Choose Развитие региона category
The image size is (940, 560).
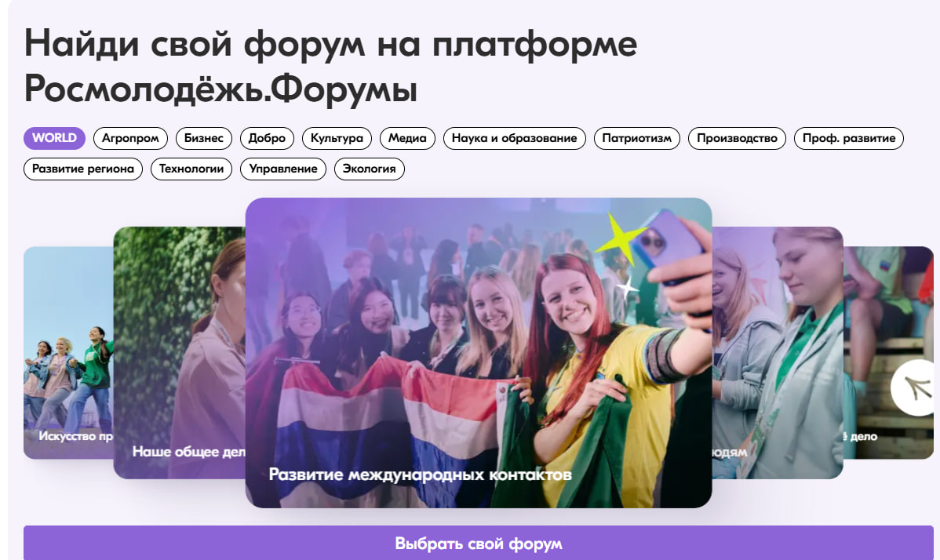tap(82, 169)
